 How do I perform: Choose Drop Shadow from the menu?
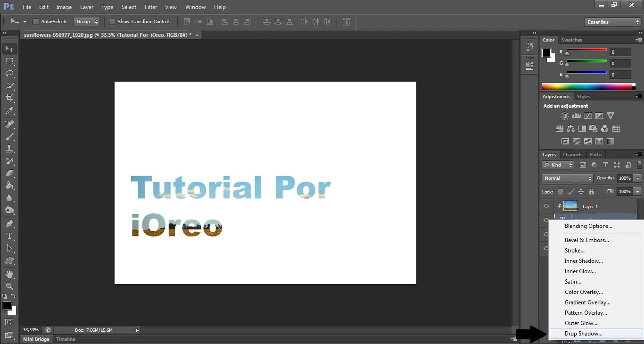click(x=596, y=334)
